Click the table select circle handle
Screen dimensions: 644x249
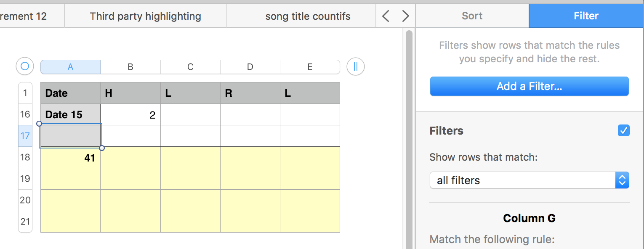click(25, 66)
